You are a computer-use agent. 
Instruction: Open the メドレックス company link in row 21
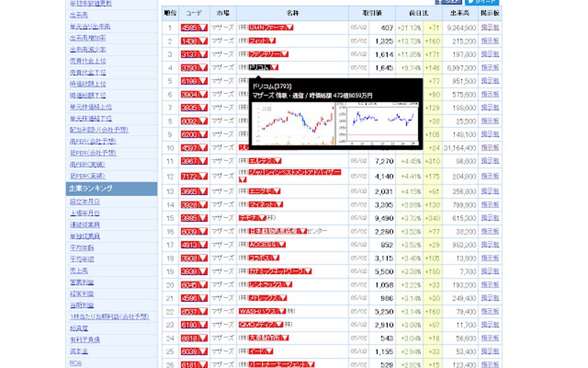click(264, 298)
